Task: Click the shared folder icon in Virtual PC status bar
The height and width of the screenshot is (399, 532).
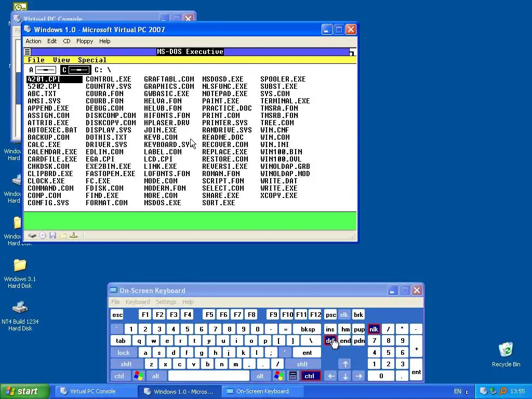Action: 63,235
